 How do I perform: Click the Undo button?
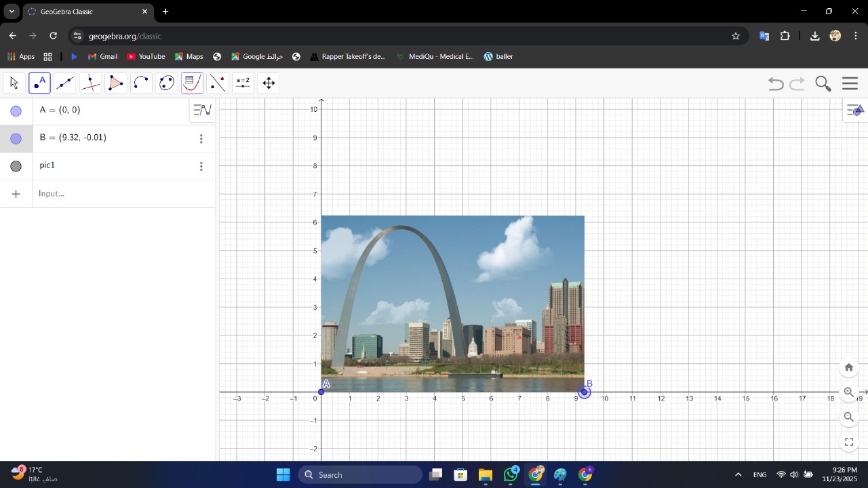point(776,83)
